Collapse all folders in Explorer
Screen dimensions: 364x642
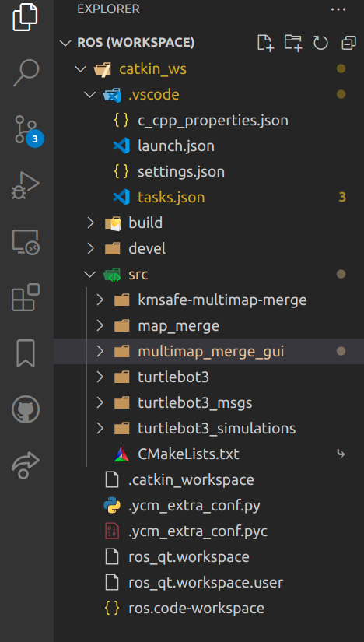[x=348, y=43]
